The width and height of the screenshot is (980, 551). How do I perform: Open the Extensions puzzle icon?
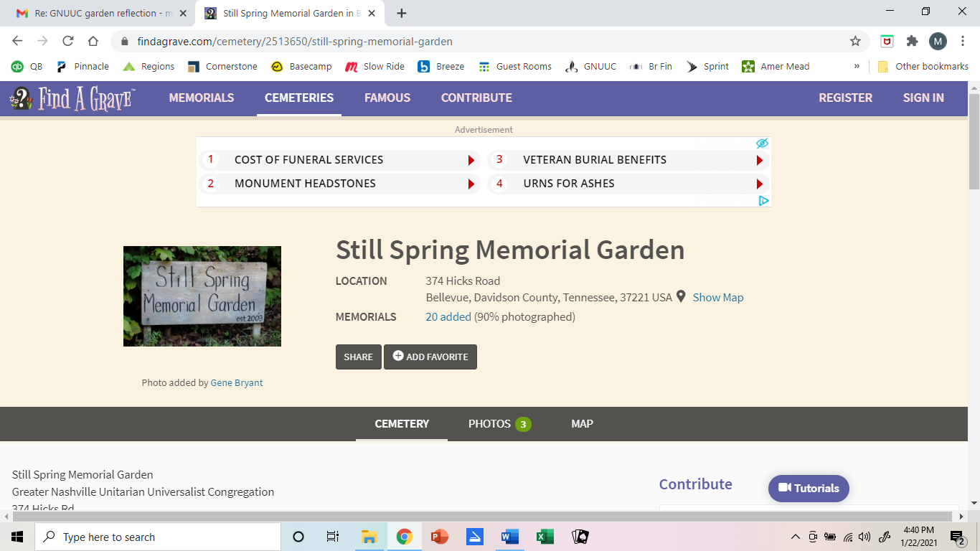click(x=912, y=41)
